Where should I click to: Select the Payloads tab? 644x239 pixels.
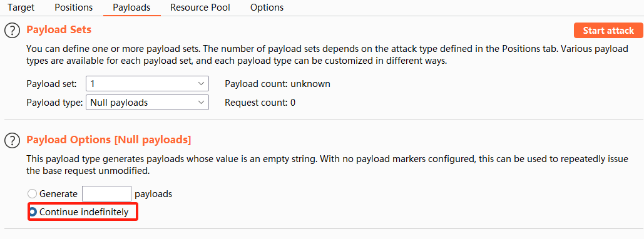point(131,8)
